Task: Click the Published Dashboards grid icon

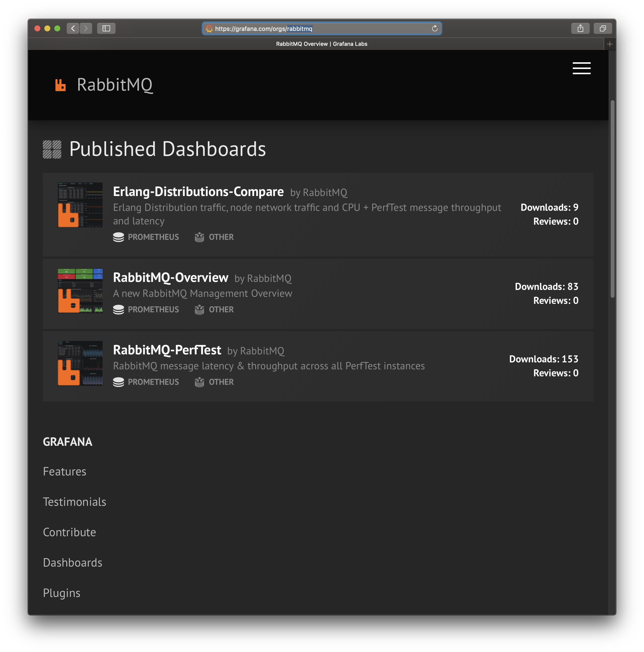Action: pos(52,149)
